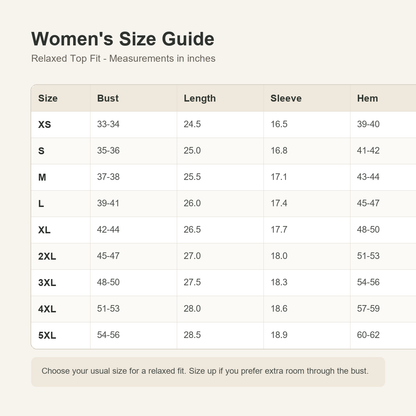Select the 4XL size row label

[x=47, y=309]
